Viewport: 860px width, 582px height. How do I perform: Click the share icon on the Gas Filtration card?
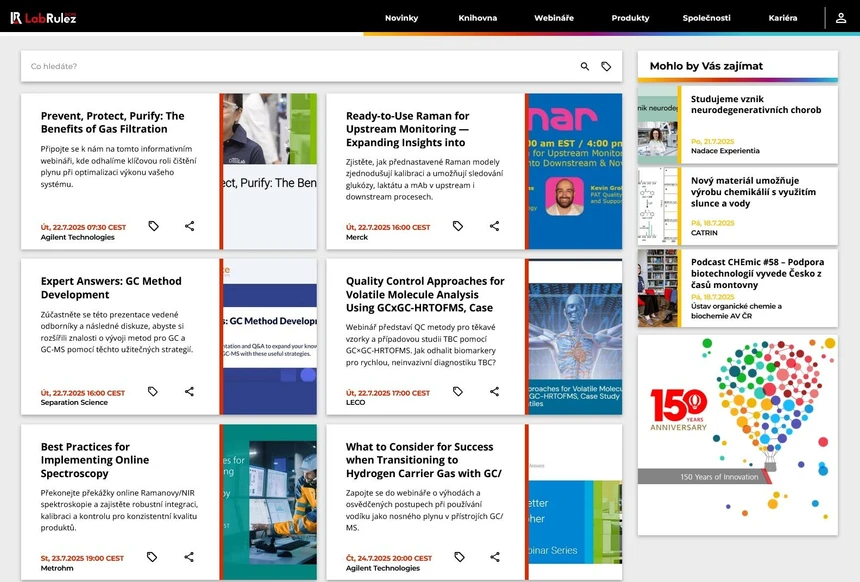click(x=189, y=226)
